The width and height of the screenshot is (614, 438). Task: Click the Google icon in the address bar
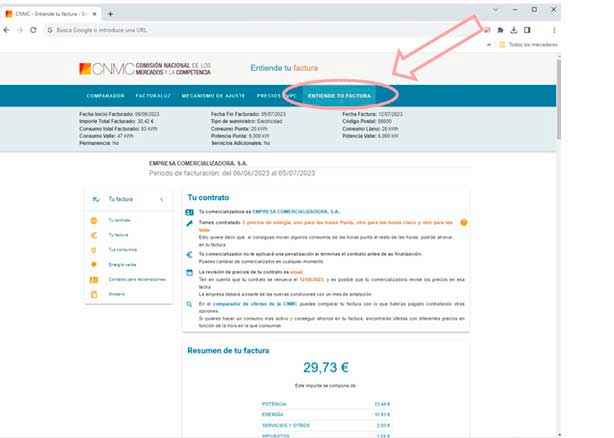pos(50,30)
